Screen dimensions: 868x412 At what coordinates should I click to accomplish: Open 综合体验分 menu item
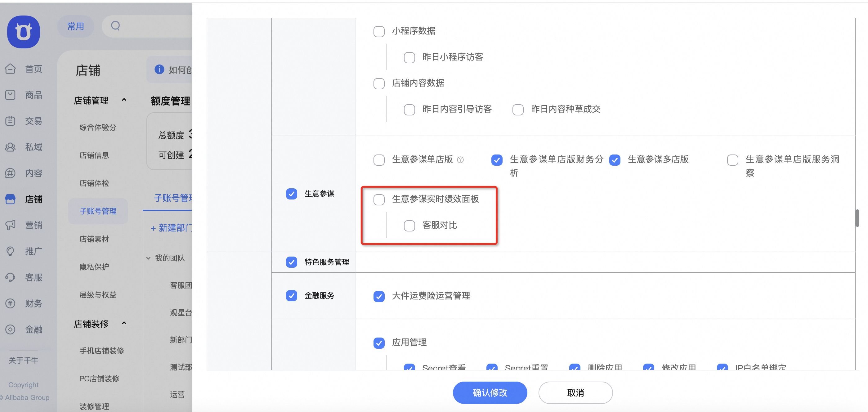tap(98, 127)
